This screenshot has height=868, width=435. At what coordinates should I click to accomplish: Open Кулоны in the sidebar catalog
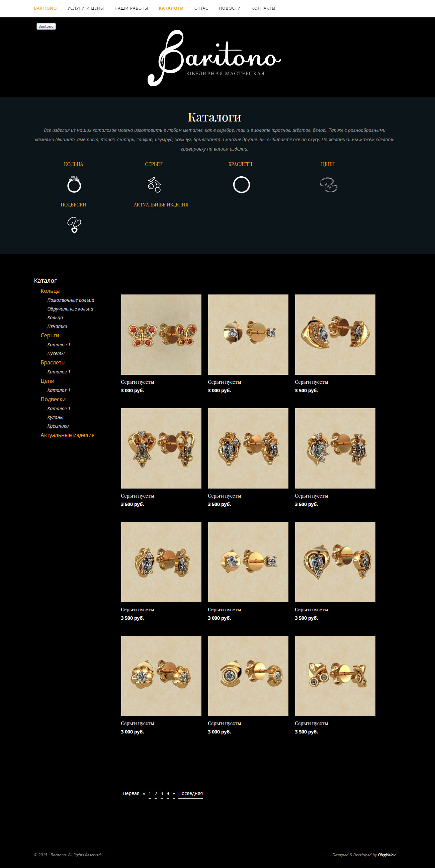coord(55,418)
